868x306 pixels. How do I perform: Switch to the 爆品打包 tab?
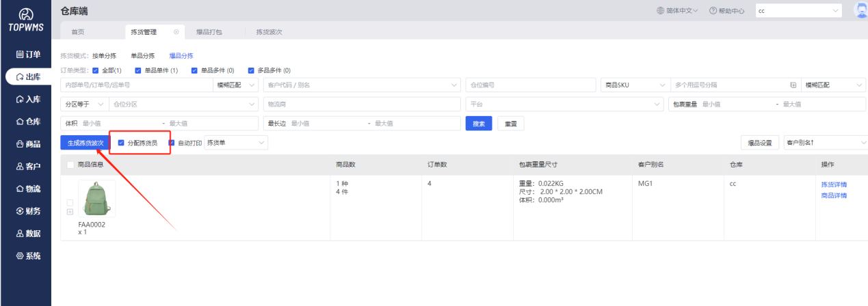click(x=209, y=32)
